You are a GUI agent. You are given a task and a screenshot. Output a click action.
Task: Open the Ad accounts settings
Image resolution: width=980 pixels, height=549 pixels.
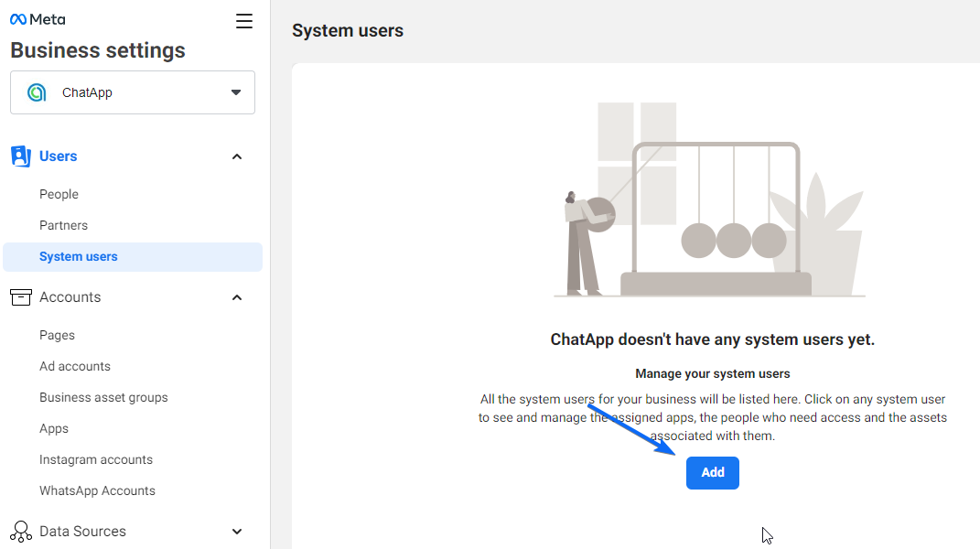click(74, 366)
